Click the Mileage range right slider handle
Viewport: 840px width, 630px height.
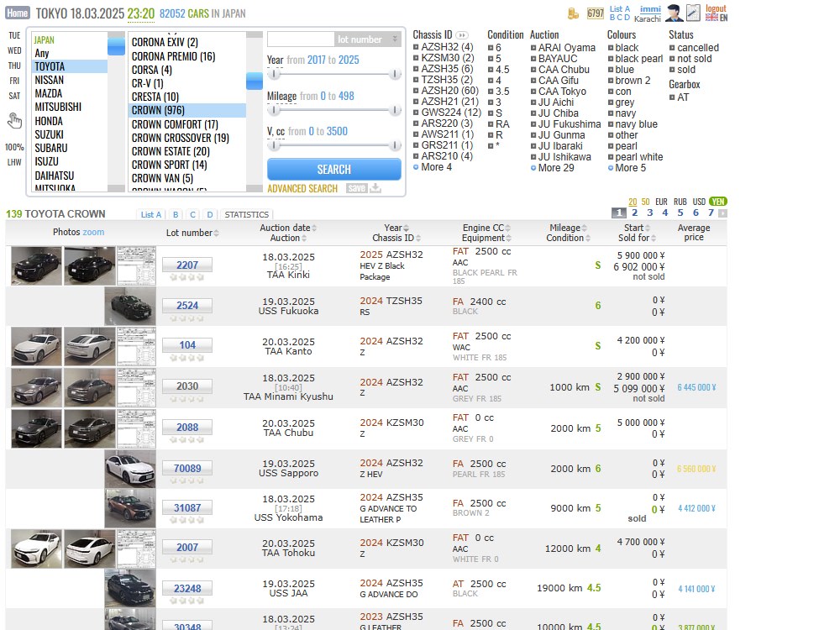(395, 110)
